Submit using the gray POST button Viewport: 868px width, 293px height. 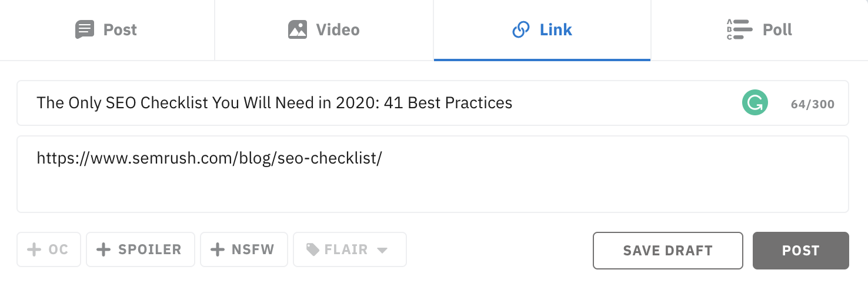tap(801, 251)
